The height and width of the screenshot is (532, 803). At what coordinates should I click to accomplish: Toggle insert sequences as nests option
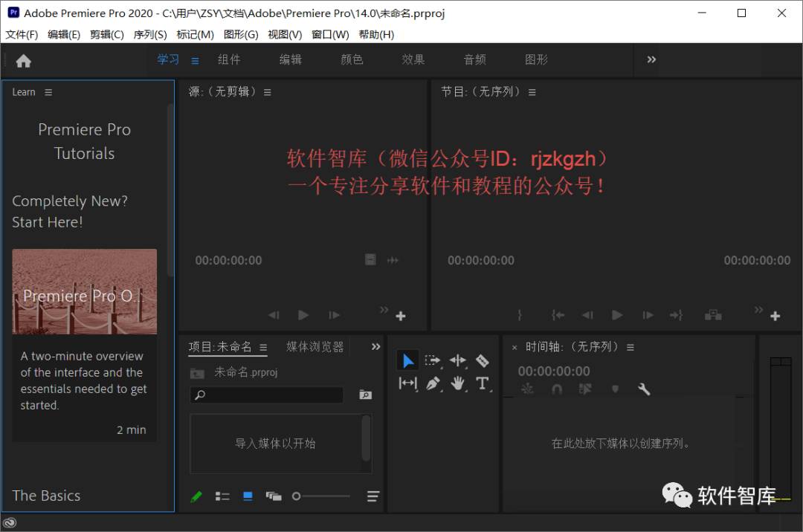527,389
